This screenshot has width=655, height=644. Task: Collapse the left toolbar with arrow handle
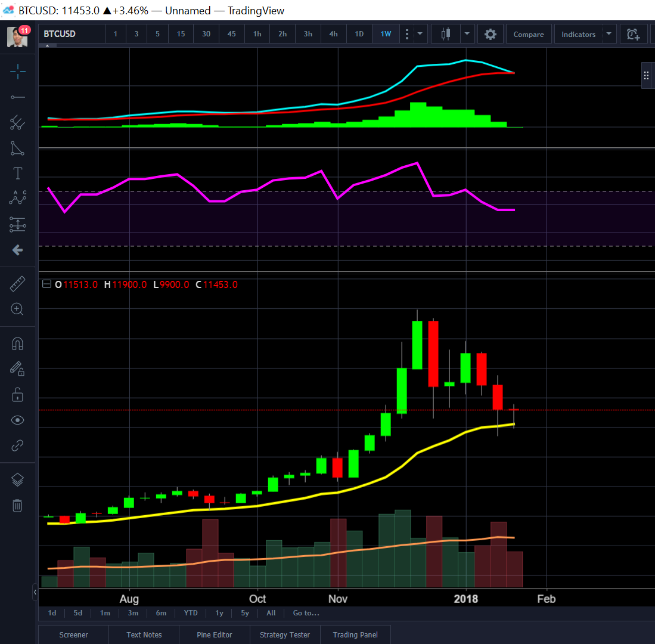click(x=35, y=592)
